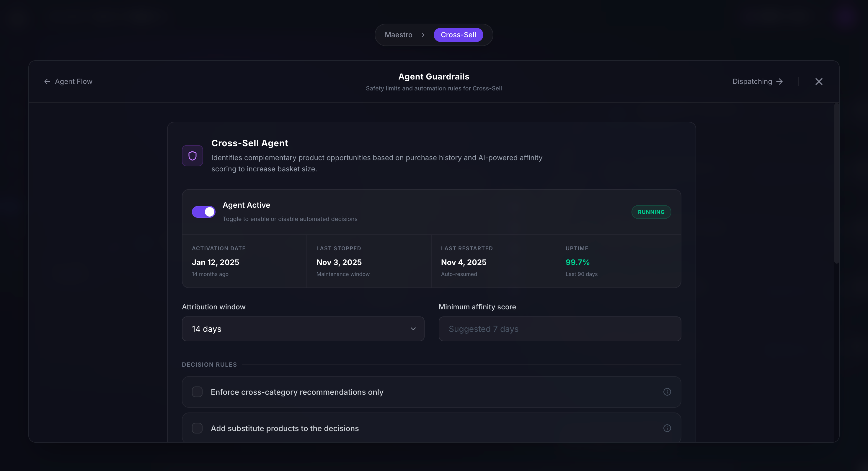This screenshot has height=471, width=868.
Task: Click info icon for substitute products rule
Action: [667, 428]
